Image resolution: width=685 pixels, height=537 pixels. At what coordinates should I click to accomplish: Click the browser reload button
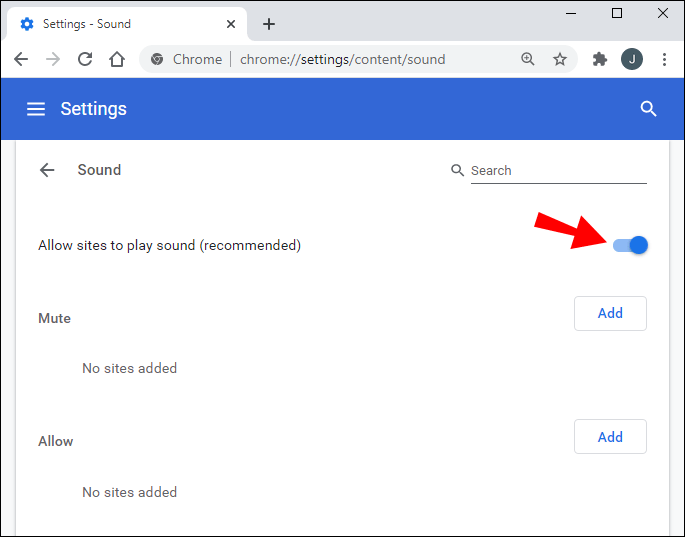pos(85,59)
